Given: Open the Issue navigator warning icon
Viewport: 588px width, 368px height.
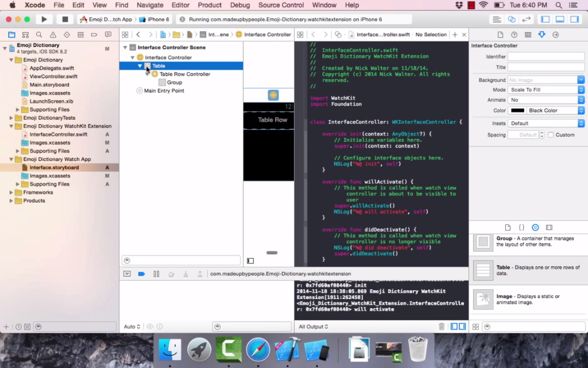Looking at the screenshot, I should click(x=53, y=35).
